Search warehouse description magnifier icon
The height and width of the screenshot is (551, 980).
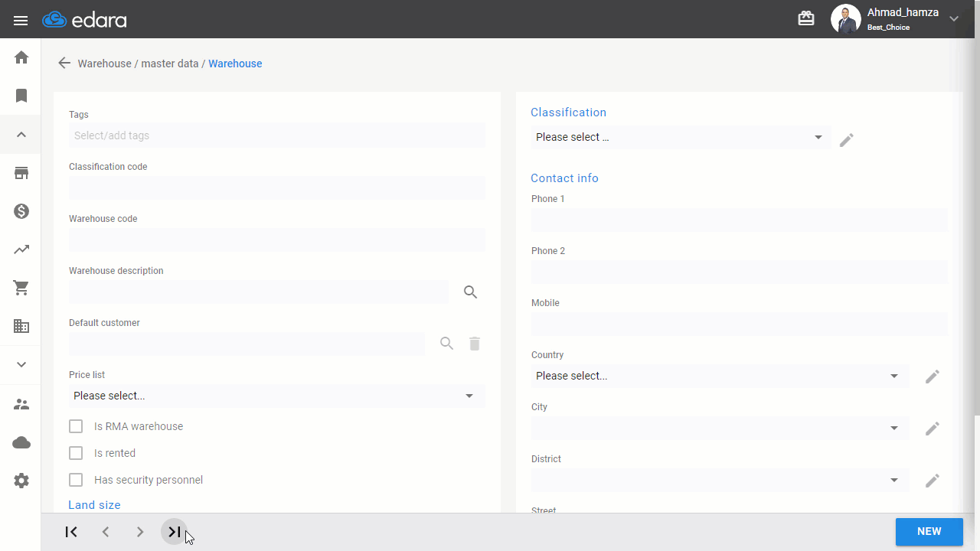[470, 292]
